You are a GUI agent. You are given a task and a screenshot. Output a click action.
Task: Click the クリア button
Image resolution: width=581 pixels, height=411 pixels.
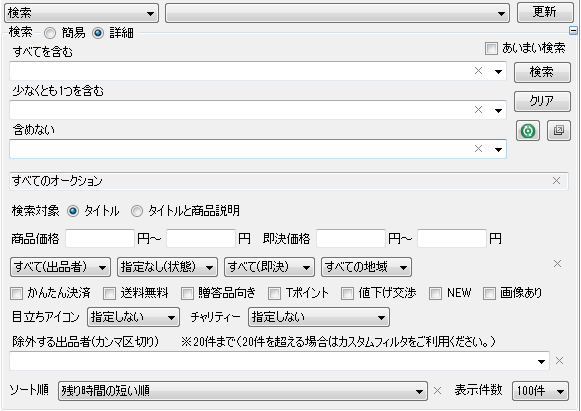coord(542,101)
